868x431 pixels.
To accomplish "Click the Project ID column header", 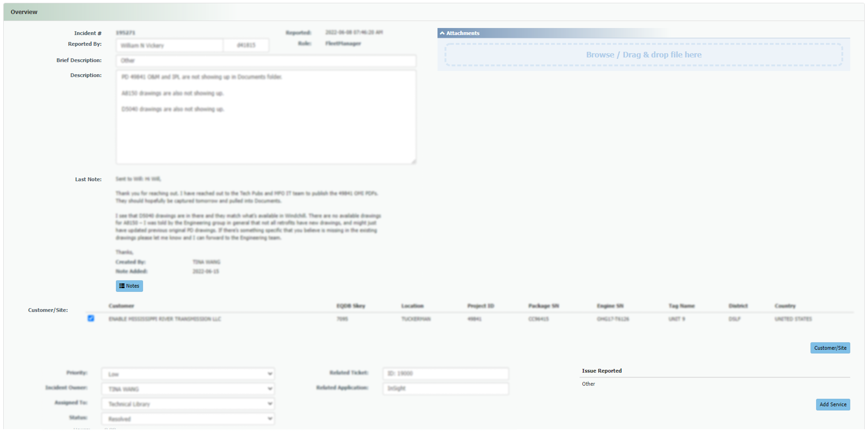I will 481,306.
